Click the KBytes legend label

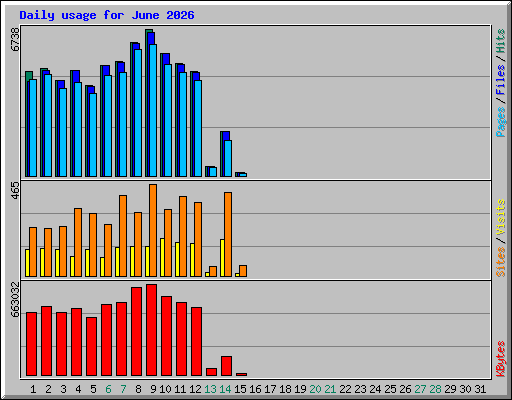pos(500,359)
